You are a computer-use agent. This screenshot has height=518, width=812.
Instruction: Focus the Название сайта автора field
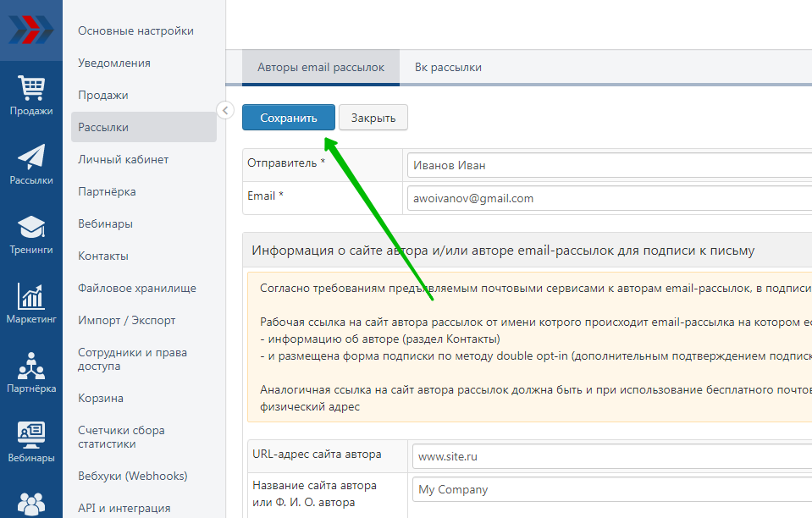[x=612, y=489]
